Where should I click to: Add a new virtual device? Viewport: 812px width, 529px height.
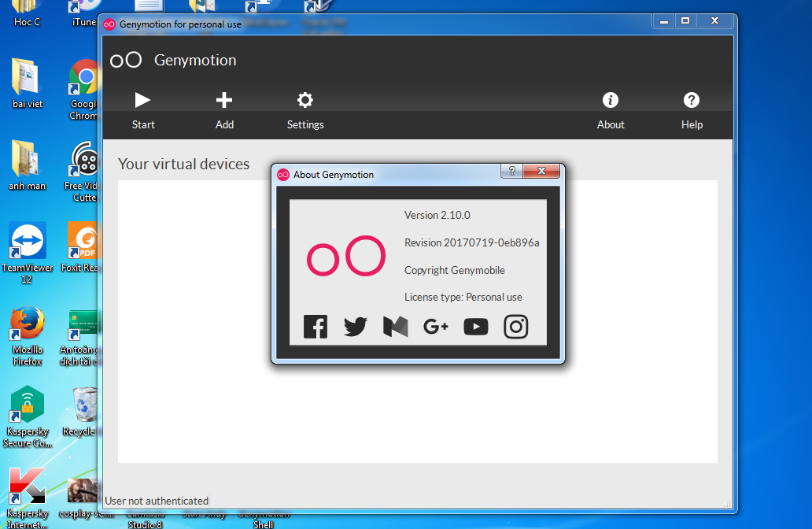(224, 109)
